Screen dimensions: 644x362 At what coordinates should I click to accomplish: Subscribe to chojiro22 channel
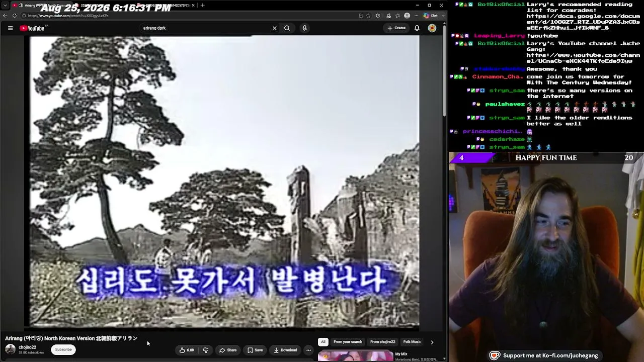[63, 349]
